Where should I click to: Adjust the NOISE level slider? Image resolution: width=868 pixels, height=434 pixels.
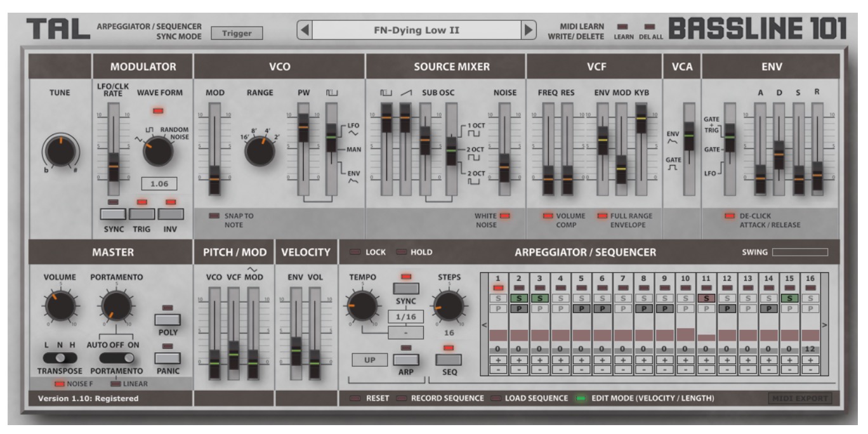pyautogui.click(x=504, y=167)
